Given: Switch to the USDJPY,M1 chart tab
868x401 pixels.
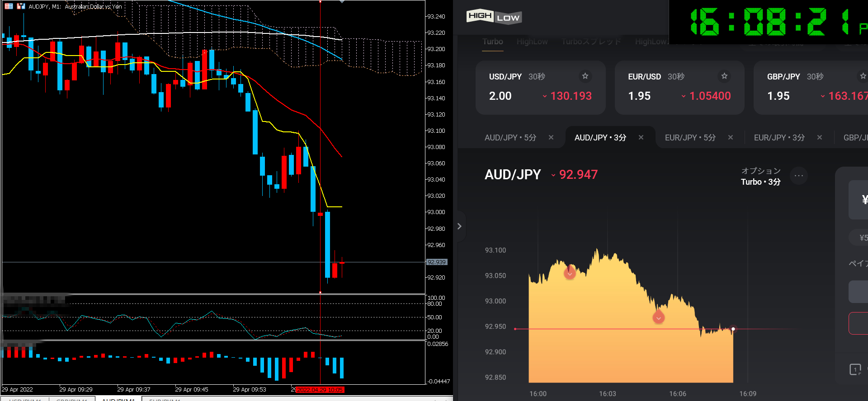Looking at the screenshot, I should pos(25,399).
